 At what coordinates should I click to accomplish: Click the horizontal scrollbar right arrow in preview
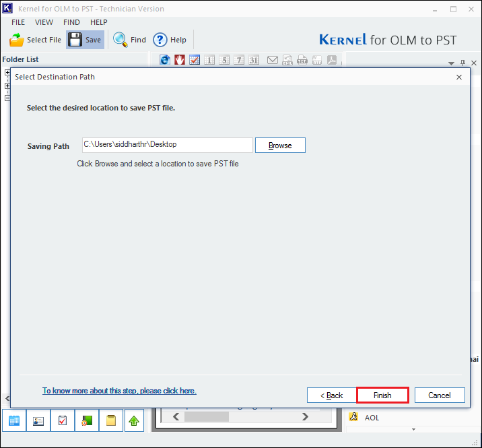305,416
